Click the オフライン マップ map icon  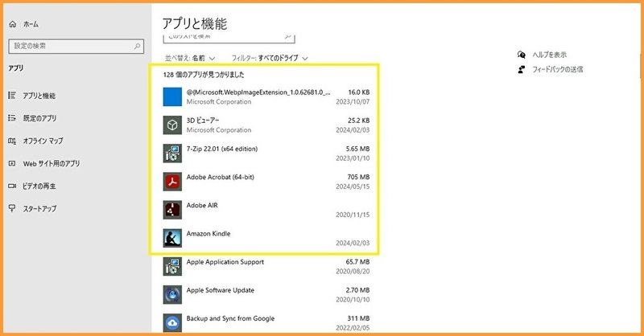click(12, 141)
